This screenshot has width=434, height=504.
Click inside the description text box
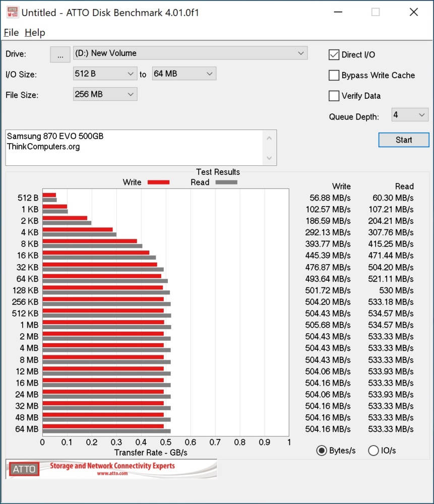[134, 148]
